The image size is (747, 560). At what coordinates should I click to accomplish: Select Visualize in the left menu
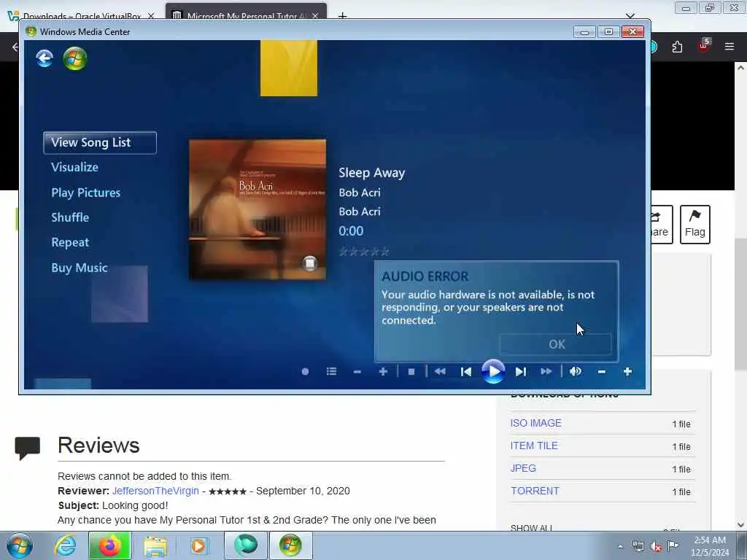pyautogui.click(x=75, y=167)
